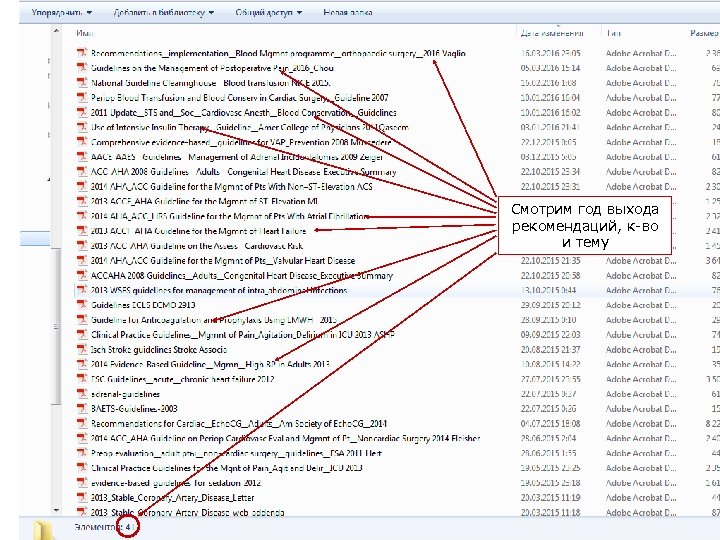The height and width of the screenshot is (540, 720).
Task: Click the PDF icon of 2011 Update STS file
Action: 82,112
